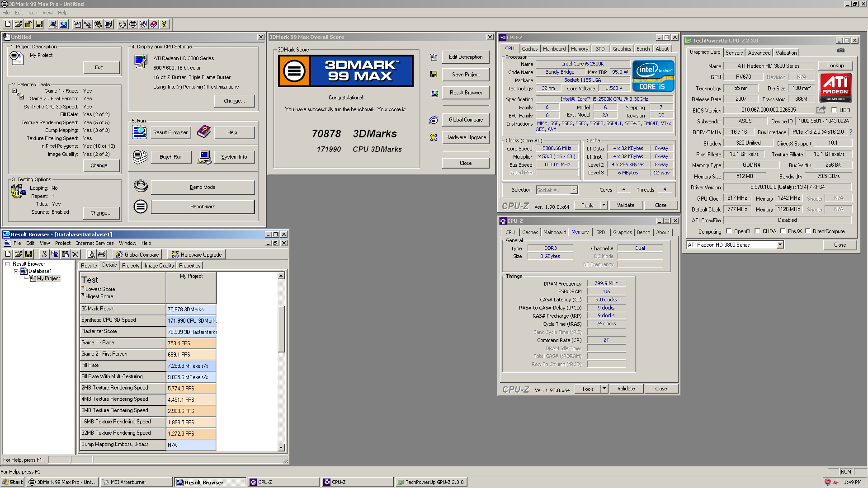Screen dimensions: 868x488
Task: Open the Sensors tab in GPU-Z
Action: (x=734, y=53)
